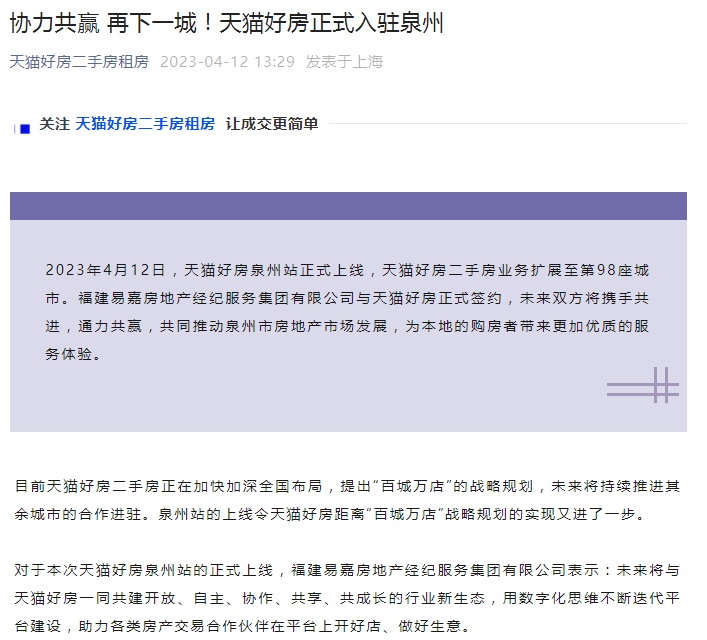The image size is (707, 640).
Task: Click the line starting "市。福建易嘉房地产经纪服务集团有限公司"
Action: coord(347,298)
